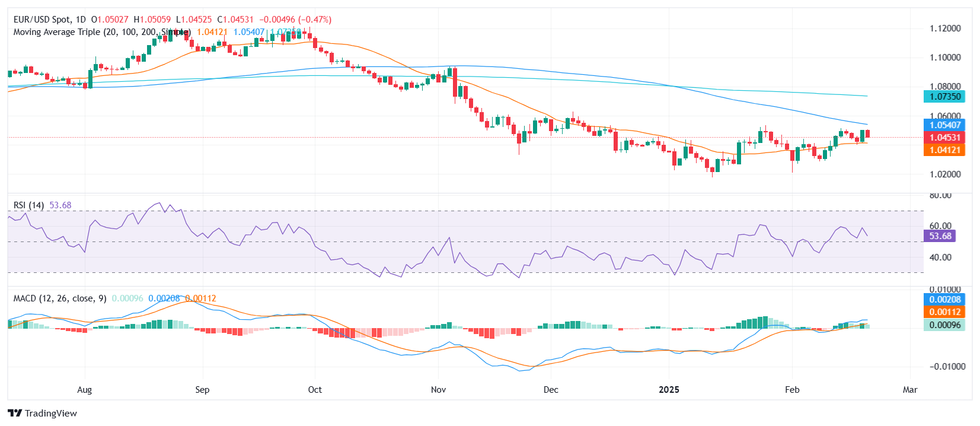Click the blue 0.00208 MACD value tag
Screen dimensions: 980x426
(944, 300)
